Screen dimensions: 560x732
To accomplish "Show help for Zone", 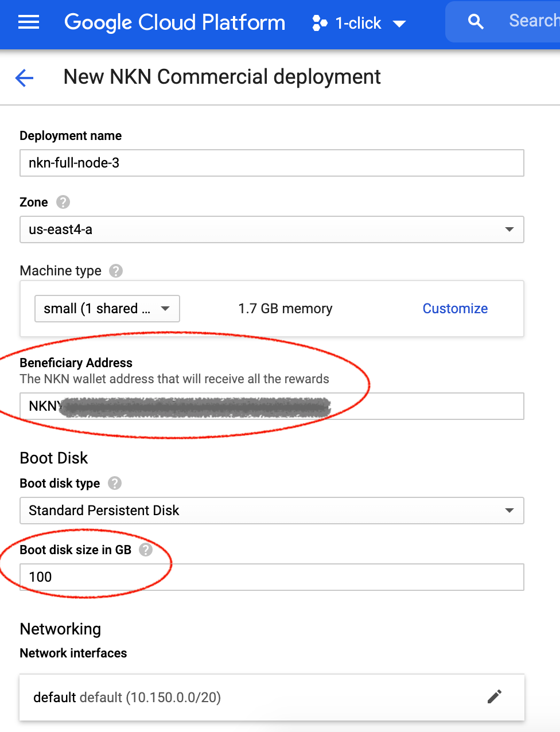I will click(63, 202).
